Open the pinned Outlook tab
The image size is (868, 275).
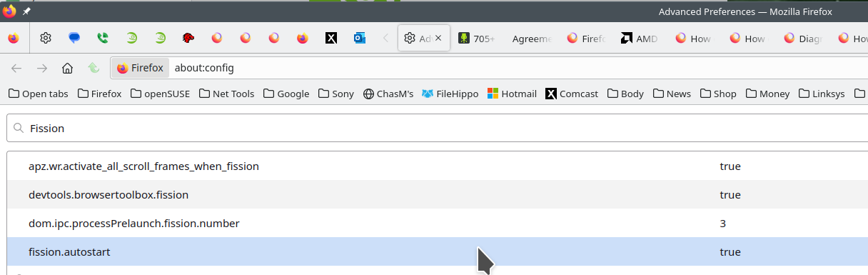(x=360, y=39)
